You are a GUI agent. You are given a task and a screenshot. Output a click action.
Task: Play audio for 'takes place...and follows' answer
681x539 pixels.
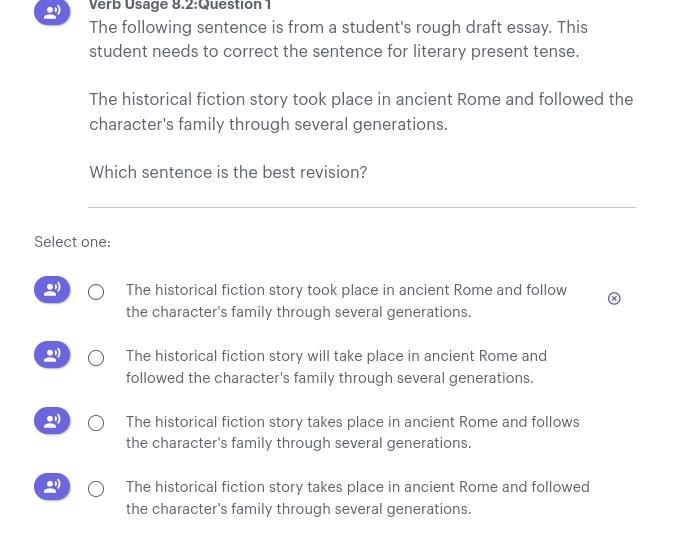52,420
